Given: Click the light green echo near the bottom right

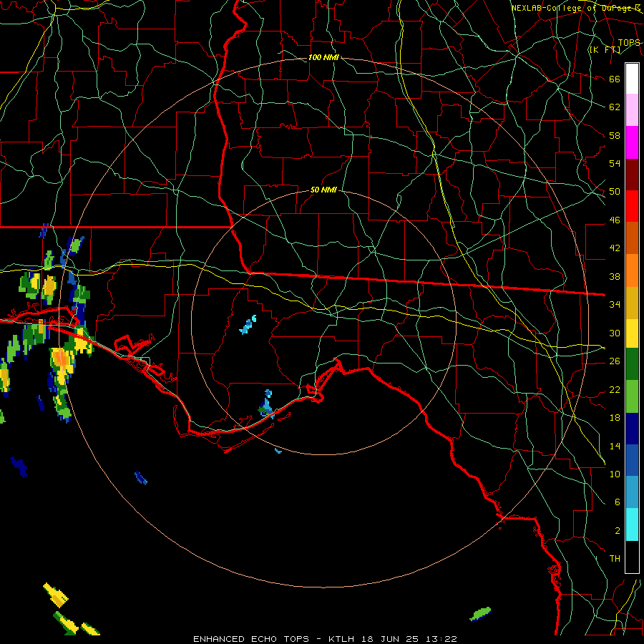Looking at the screenshot, I should tap(480, 614).
